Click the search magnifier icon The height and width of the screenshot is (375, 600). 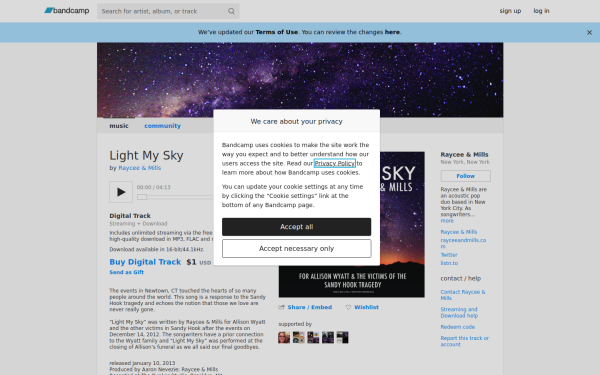pyautogui.click(x=231, y=11)
